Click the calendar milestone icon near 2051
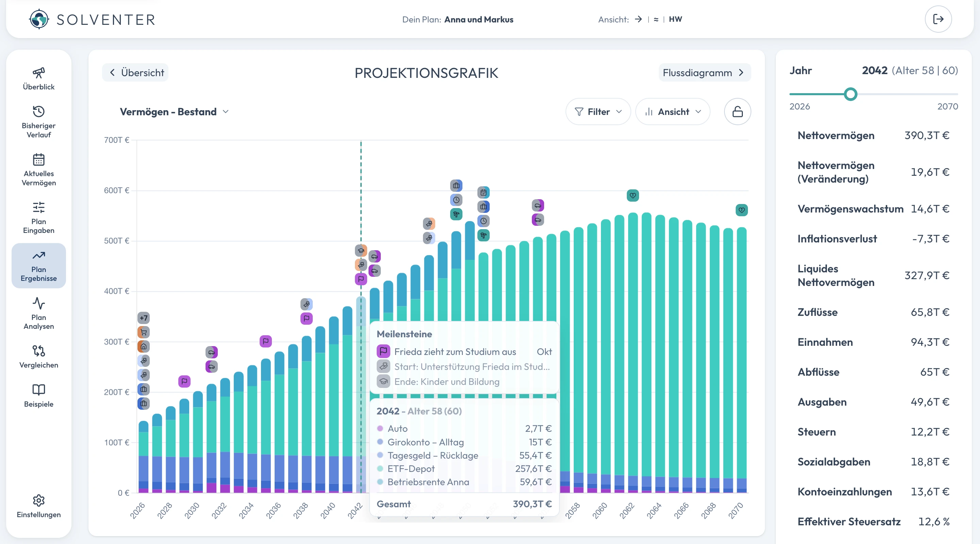Image resolution: width=980 pixels, height=544 pixels. (x=483, y=192)
